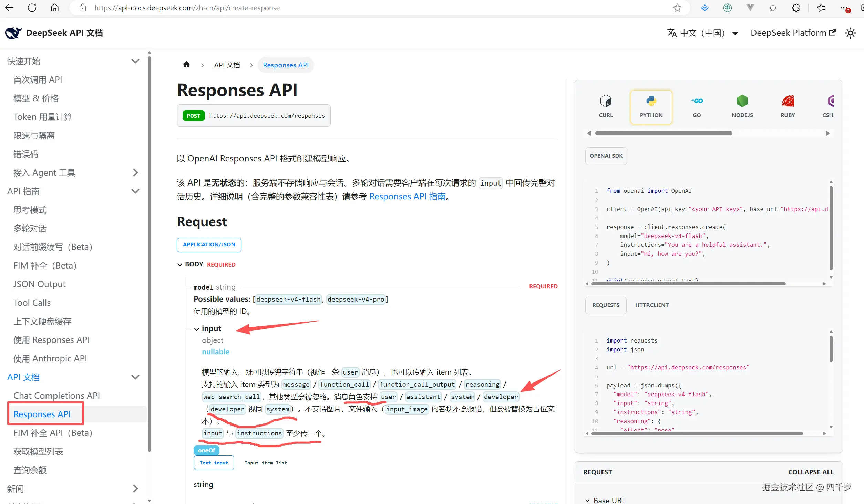This screenshot has width=864, height=504.
Task: Open 获取模型列表 sidebar page
Action: tap(38, 451)
